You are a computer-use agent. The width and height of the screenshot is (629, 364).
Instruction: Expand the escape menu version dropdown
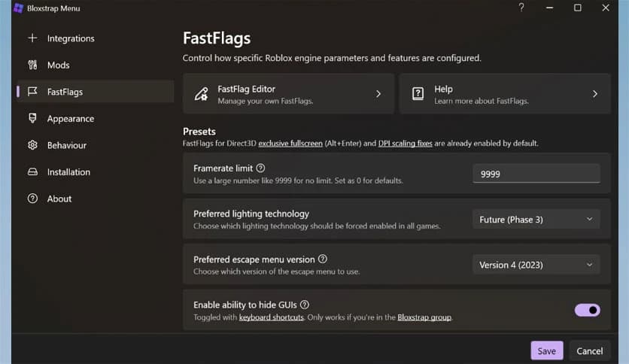[536, 265]
